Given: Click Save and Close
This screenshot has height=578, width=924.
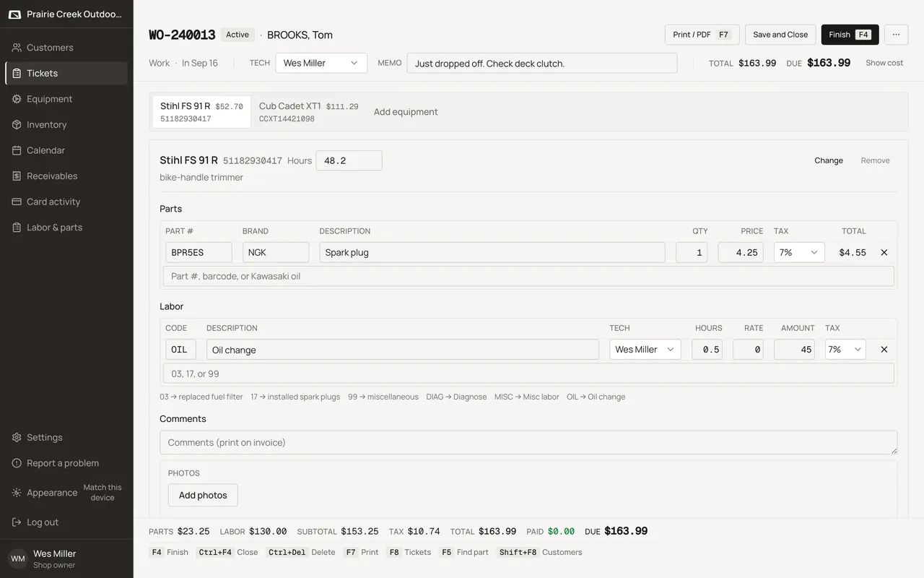Looking at the screenshot, I should click(x=780, y=35).
